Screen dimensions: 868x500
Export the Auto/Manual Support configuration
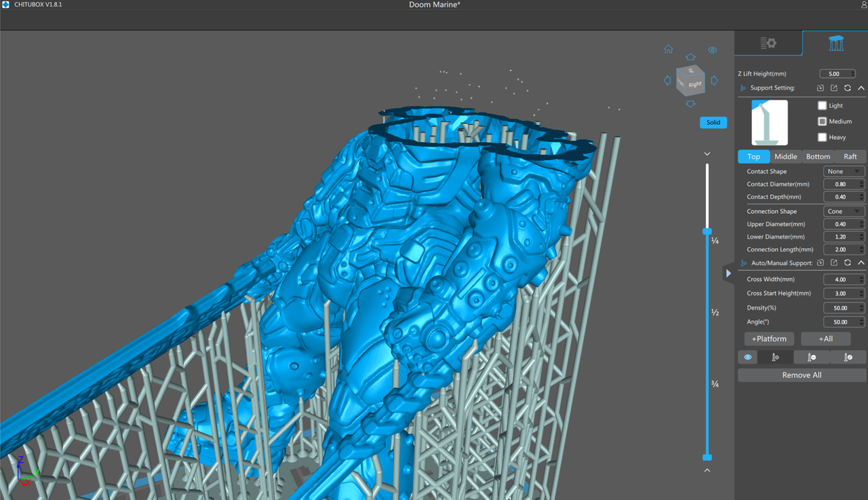(x=834, y=263)
